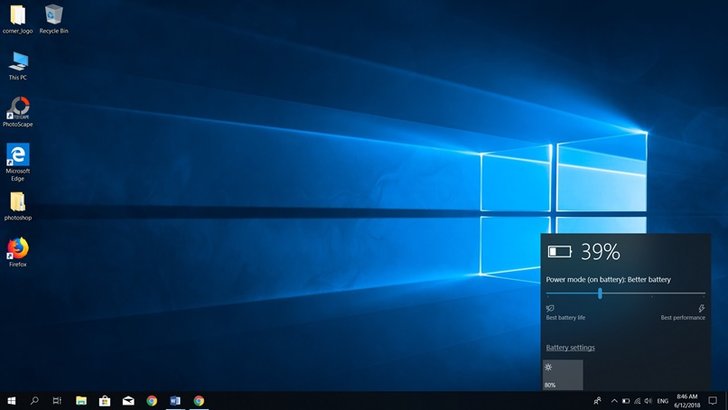This screenshot has width=728, height=410.
Task: Click the battery icon in system tray
Action: pyautogui.click(x=626, y=401)
